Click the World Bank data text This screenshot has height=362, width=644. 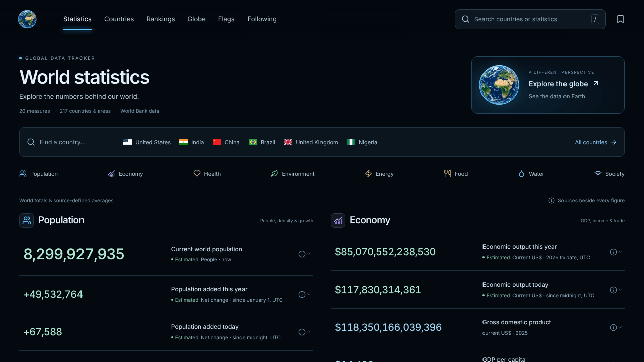click(x=140, y=111)
